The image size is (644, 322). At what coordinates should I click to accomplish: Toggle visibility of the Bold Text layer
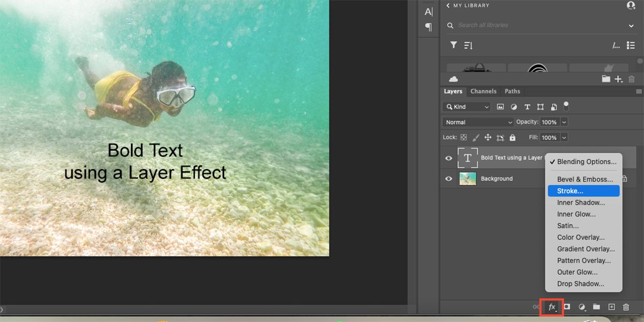[x=448, y=158]
